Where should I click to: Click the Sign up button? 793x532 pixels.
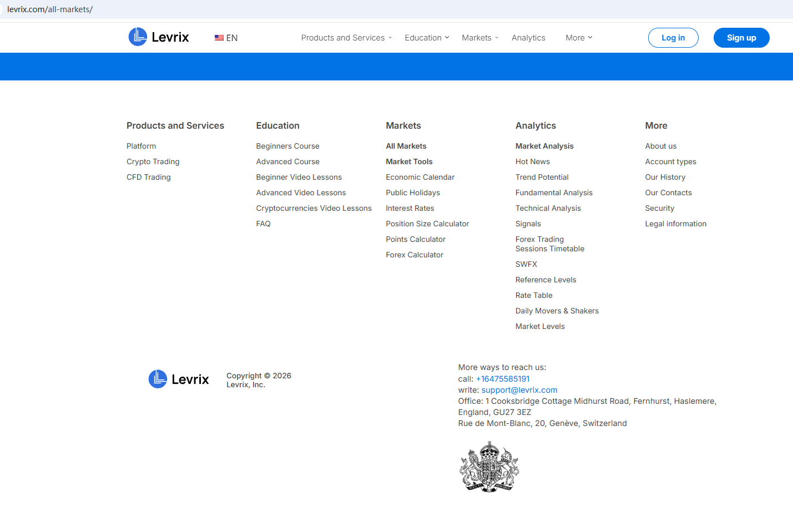(x=741, y=38)
